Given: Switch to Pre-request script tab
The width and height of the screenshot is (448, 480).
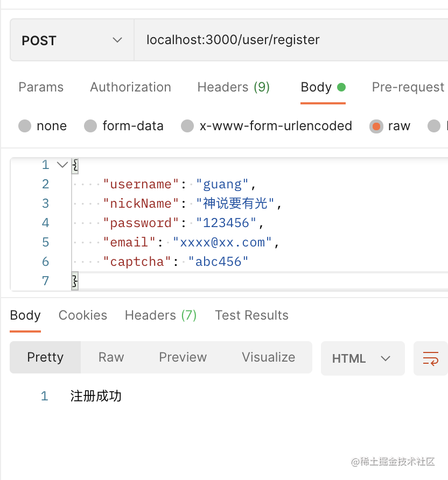Looking at the screenshot, I should point(408,87).
